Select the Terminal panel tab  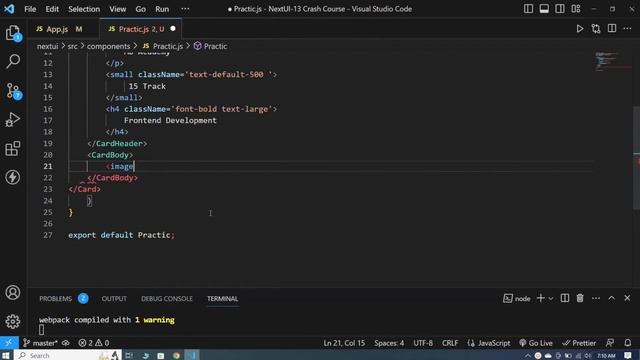tap(222, 299)
